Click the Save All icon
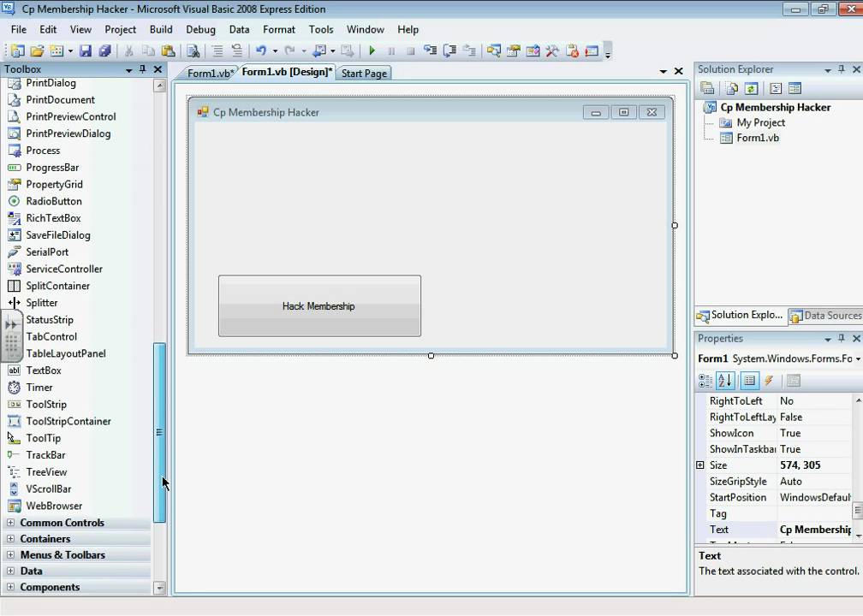 (105, 51)
